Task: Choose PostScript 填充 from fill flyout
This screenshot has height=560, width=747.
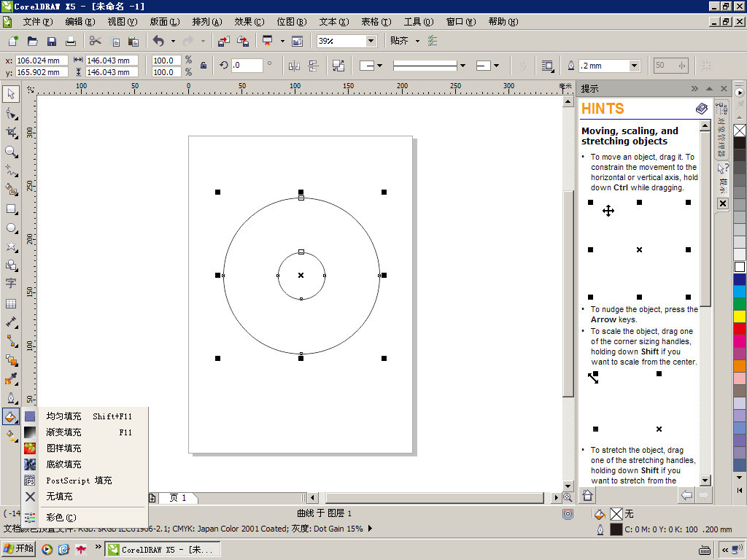Action: click(x=85, y=481)
